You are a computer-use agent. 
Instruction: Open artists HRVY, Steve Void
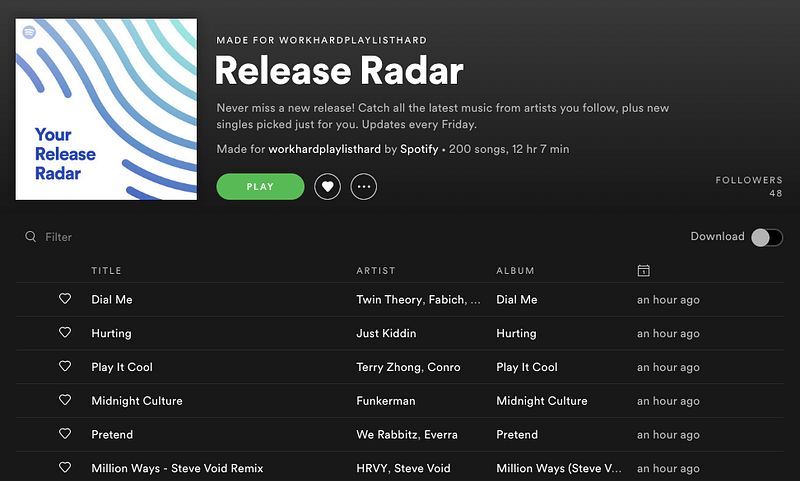(403, 468)
